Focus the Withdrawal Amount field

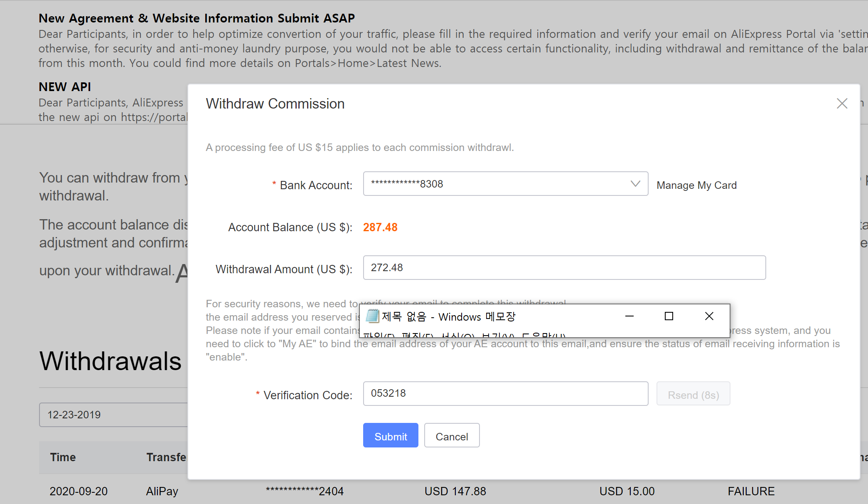pos(564,268)
